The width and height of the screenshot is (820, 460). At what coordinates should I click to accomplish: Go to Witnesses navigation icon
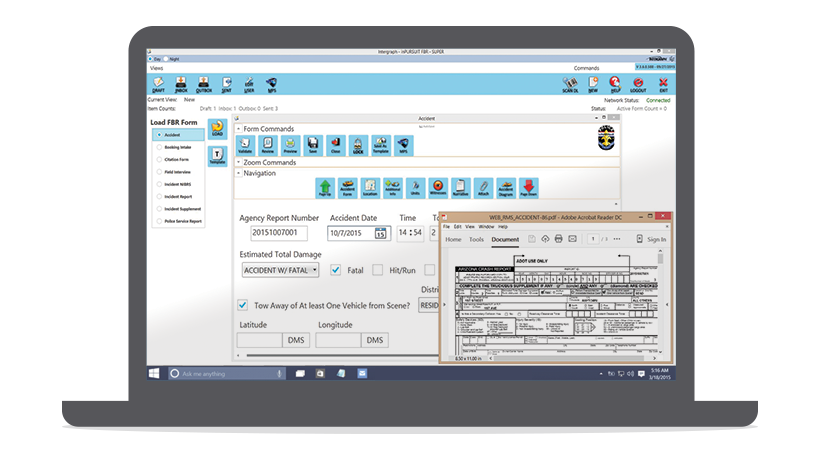point(438,188)
